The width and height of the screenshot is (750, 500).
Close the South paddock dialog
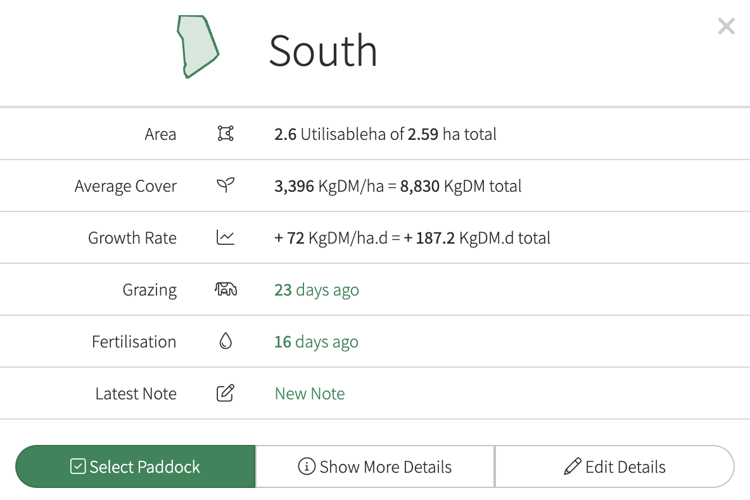pyautogui.click(x=726, y=26)
